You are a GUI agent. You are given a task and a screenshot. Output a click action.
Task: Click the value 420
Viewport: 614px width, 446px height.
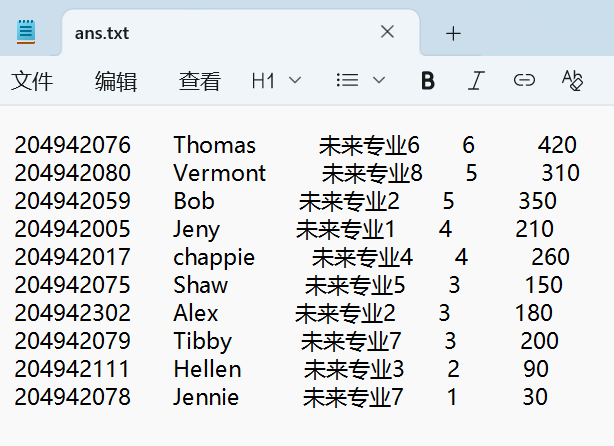[x=557, y=145]
